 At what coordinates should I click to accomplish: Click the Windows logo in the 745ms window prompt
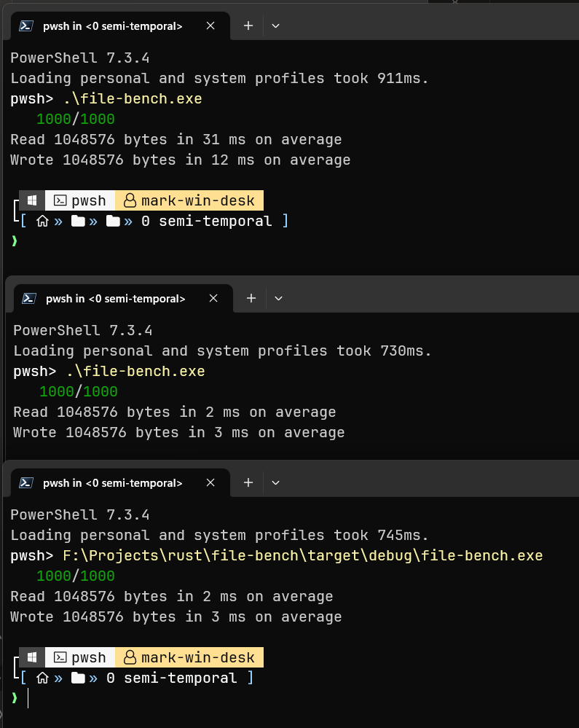point(32,657)
